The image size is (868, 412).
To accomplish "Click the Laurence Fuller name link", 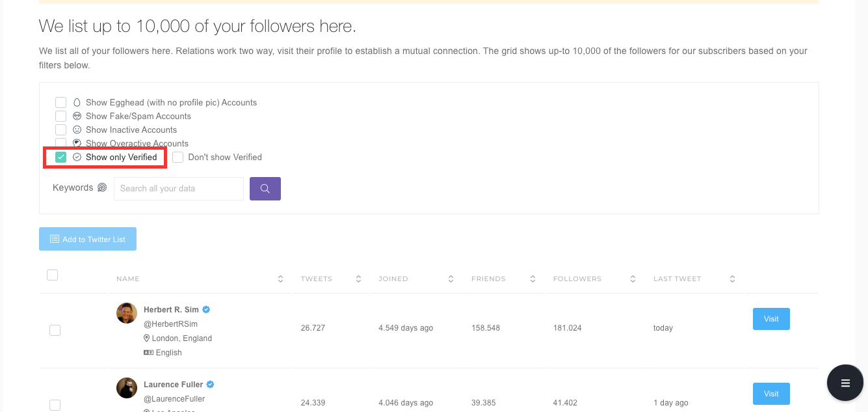I will 174,385.
